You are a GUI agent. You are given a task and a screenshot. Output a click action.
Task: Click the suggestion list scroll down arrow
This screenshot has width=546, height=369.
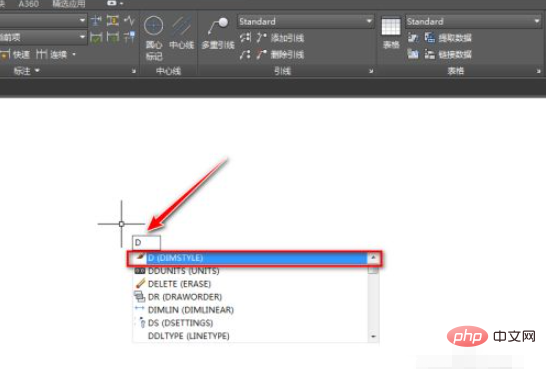click(373, 337)
